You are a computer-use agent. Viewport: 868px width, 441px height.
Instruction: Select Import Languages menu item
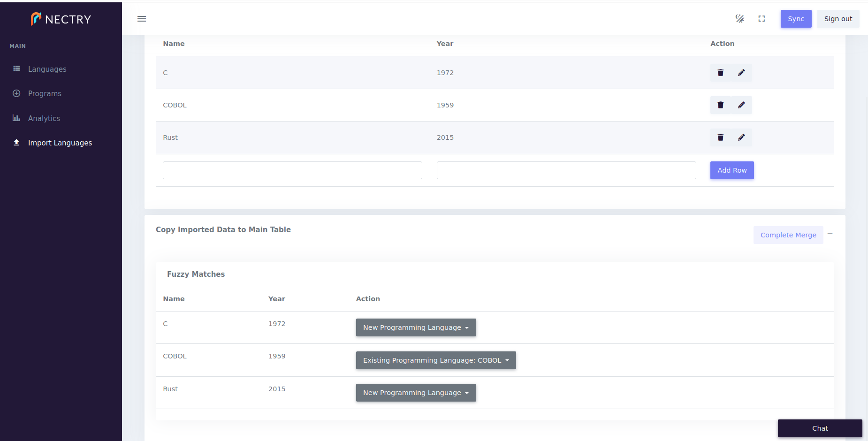(60, 143)
